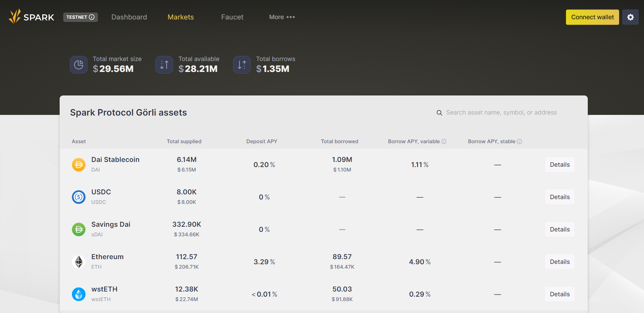Click the 1.11 % variable borrow APY
Screen dimensions: 644x313
click(420, 165)
